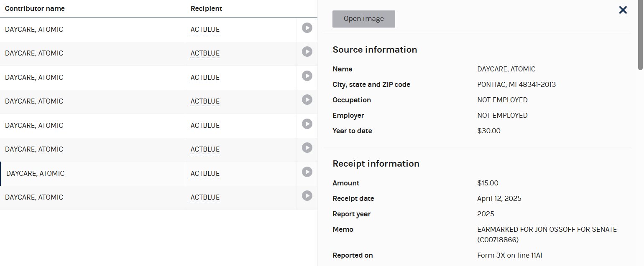Click ACTBLUE link in the highlighted row
Viewport: 644px width, 266px height.
pos(205,173)
